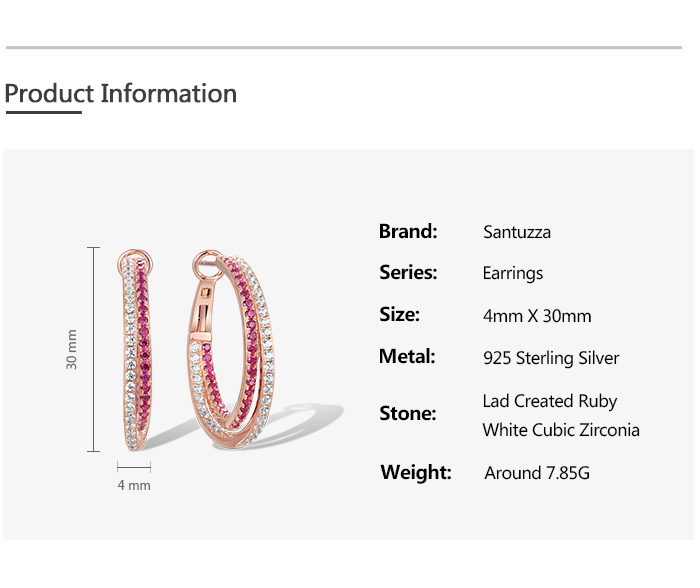
Task: Select the 925 Sterling Silver text
Action: [x=551, y=358]
